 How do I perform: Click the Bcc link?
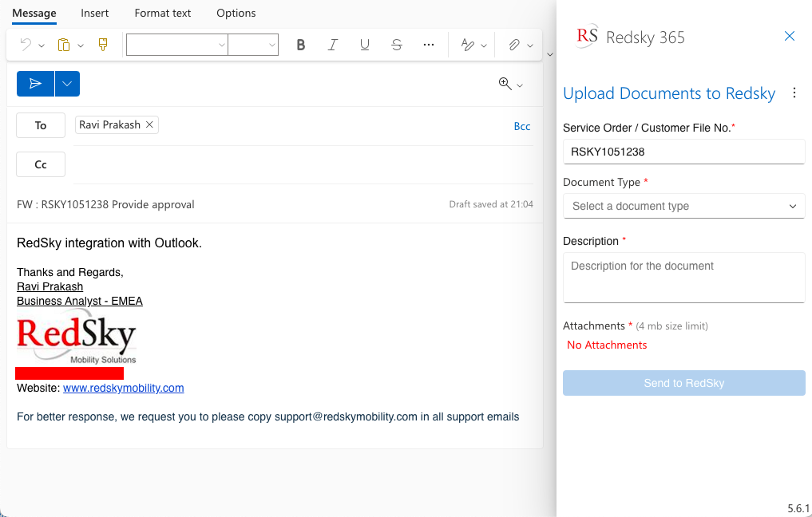tap(522, 126)
